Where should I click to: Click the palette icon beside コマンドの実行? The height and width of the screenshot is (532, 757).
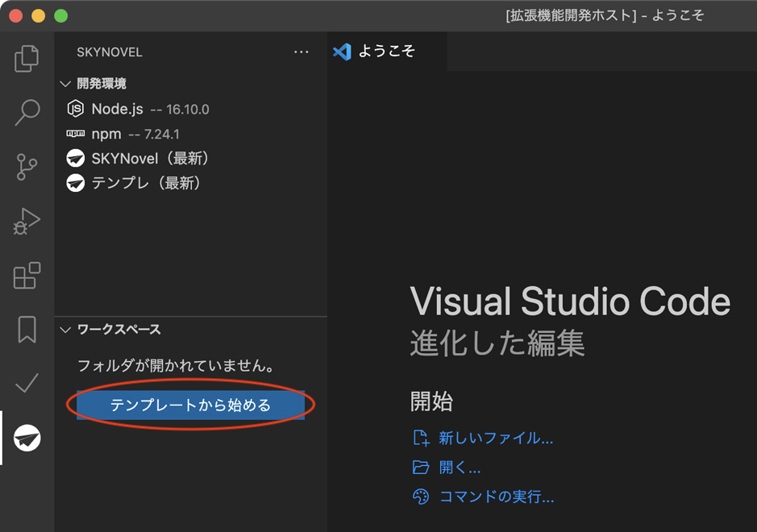point(421,497)
